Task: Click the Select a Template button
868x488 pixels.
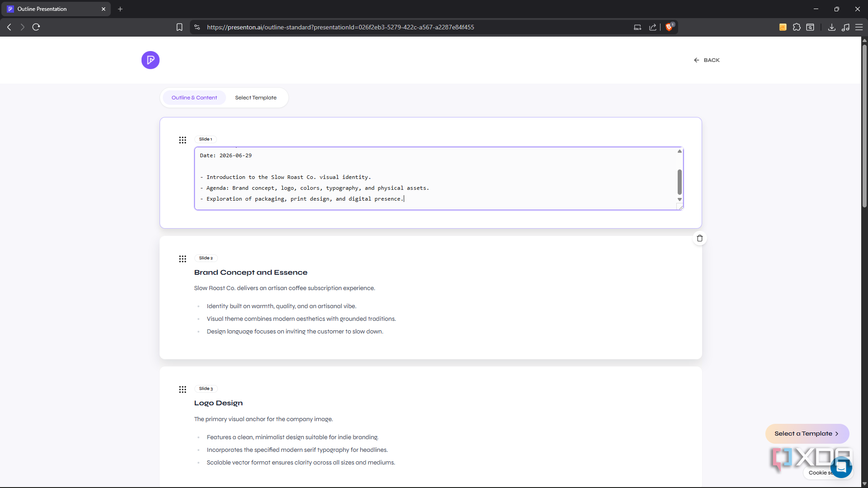Action: pyautogui.click(x=807, y=434)
